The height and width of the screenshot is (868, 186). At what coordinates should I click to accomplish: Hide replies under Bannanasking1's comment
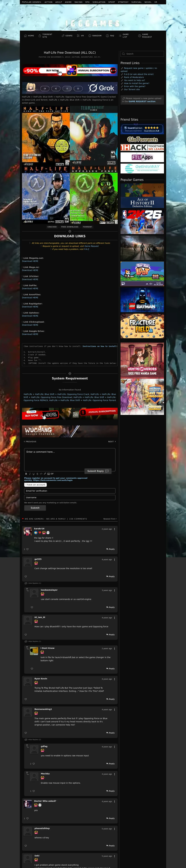coord(33,740)
